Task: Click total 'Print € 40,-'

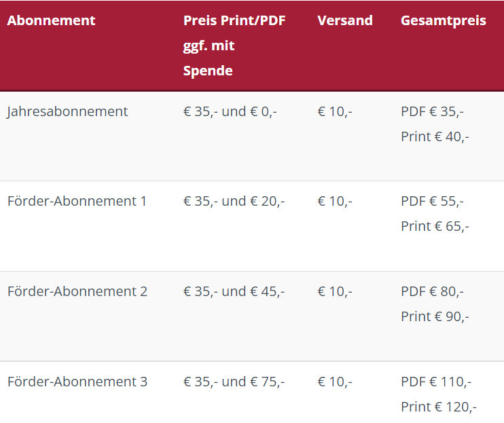Action: pyautogui.click(x=435, y=137)
